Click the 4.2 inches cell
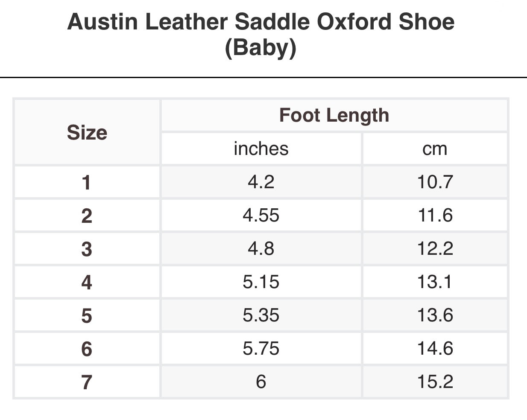 [x=261, y=182]
